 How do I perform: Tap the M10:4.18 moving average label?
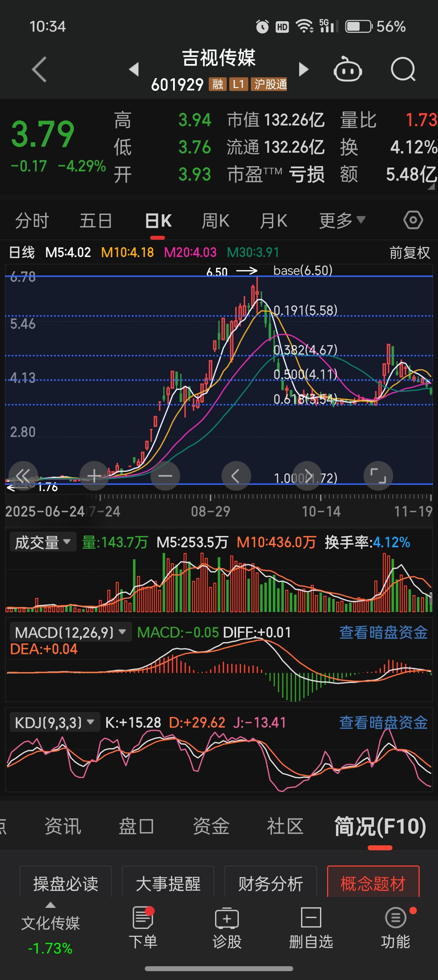128,252
